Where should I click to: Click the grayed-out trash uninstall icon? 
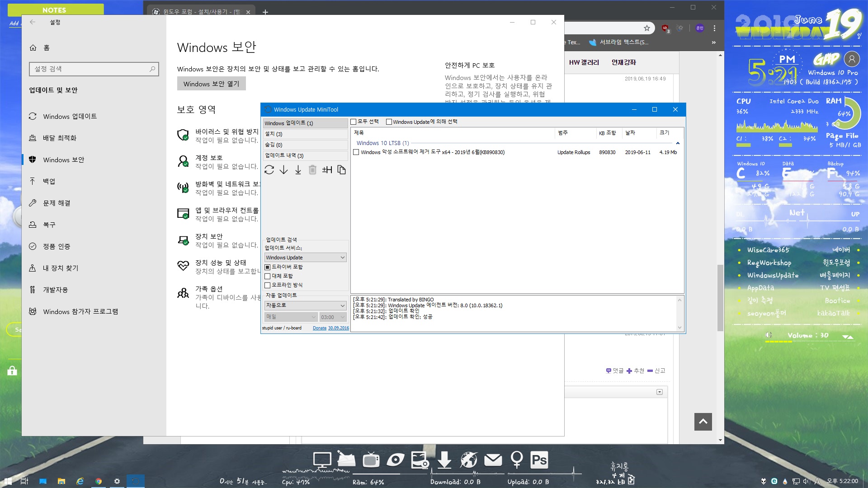click(312, 170)
